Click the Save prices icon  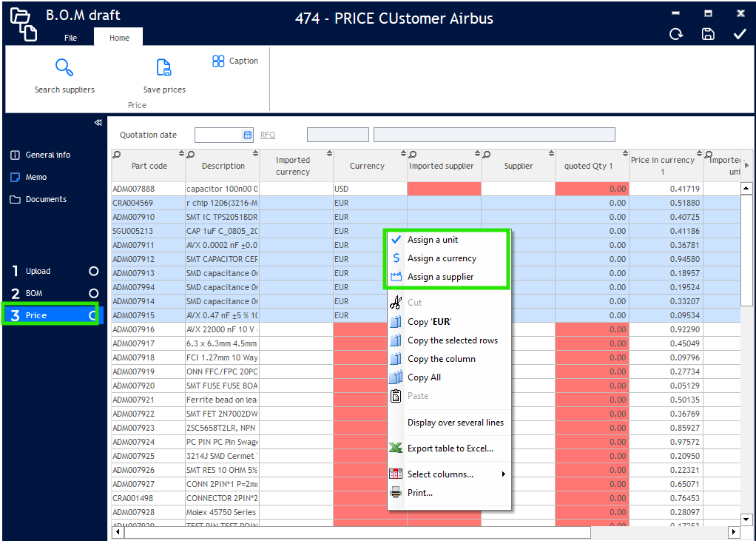coord(164,68)
